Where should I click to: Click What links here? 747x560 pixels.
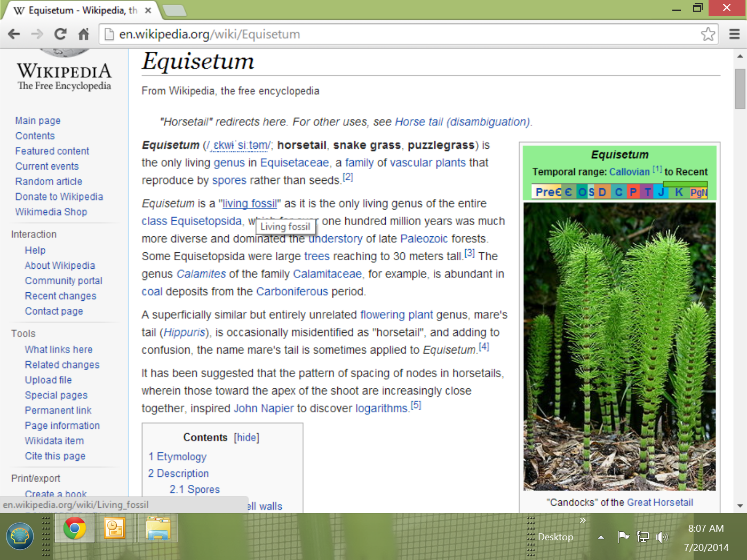click(x=59, y=349)
